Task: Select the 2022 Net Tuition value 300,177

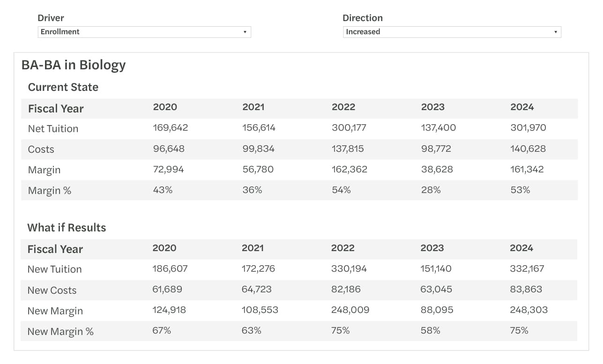Action: pos(349,127)
